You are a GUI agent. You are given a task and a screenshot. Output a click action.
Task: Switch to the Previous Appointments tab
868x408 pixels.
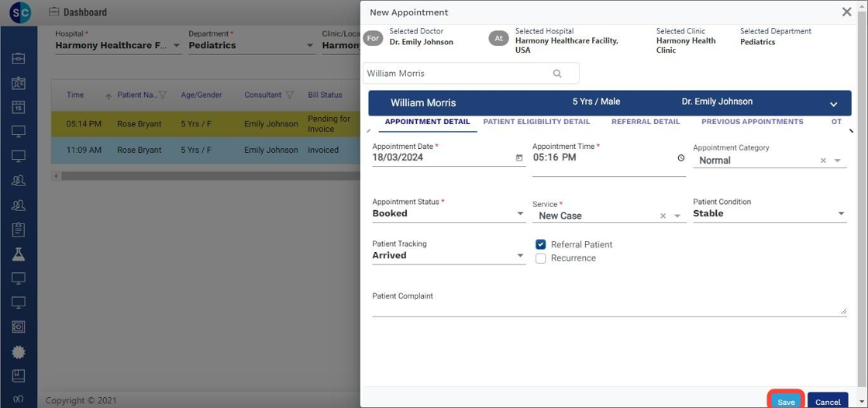[x=753, y=122]
